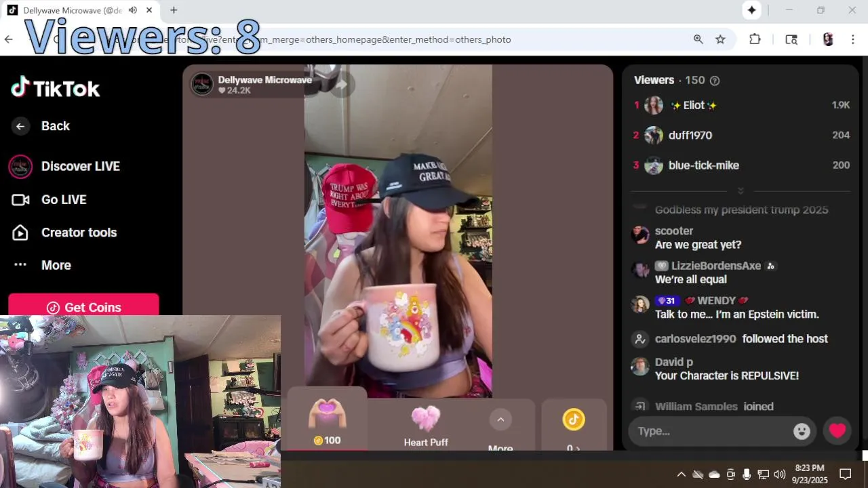Open Chrome three-dot menu
Viewport: 868px width, 488px height.
tap(853, 39)
